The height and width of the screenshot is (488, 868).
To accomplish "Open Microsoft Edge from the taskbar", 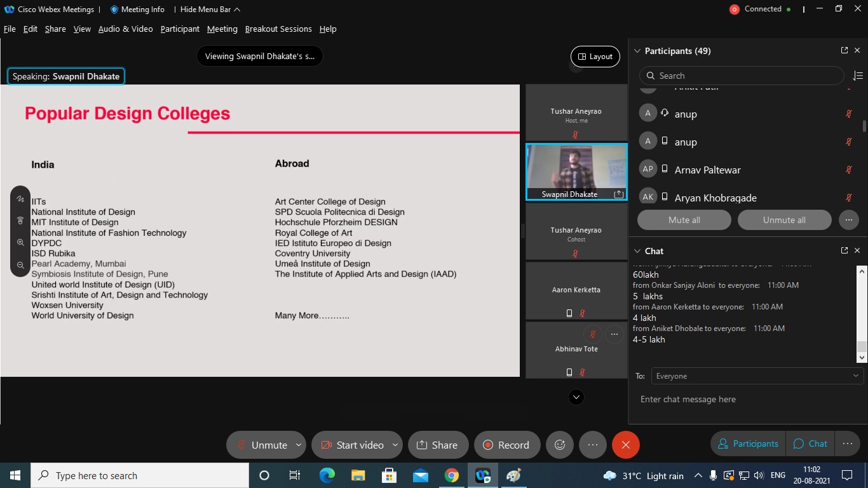I will [327, 475].
